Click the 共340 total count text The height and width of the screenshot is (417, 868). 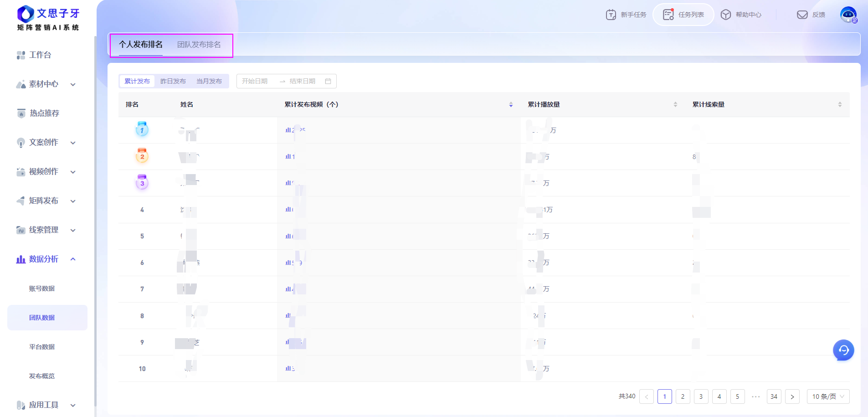[627, 396]
